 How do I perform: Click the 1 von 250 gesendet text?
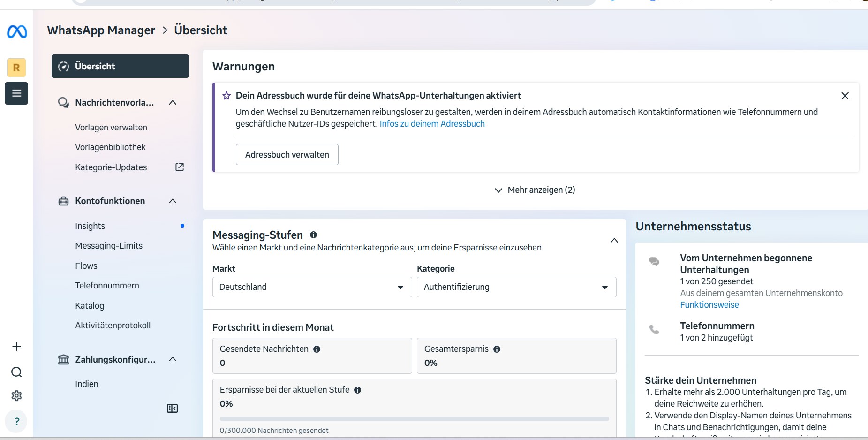click(717, 281)
